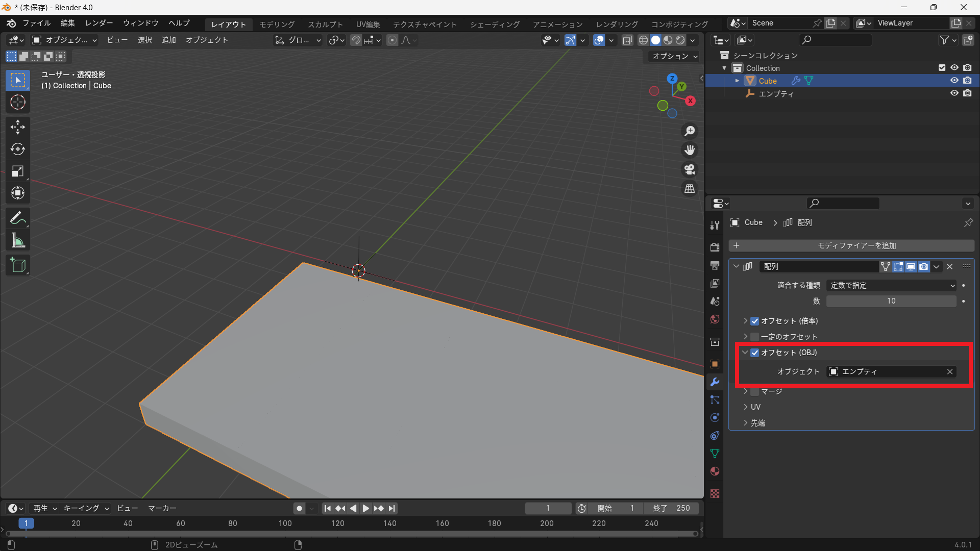This screenshot has height=551, width=980.
Task: Disable オフセット (倍率) checkbox
Action: tap(755, 321)
